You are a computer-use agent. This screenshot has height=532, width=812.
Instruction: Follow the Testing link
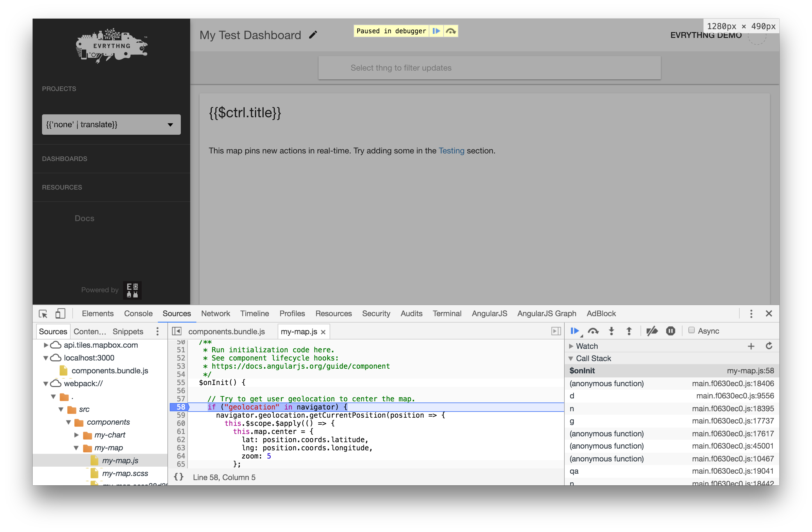452,150
